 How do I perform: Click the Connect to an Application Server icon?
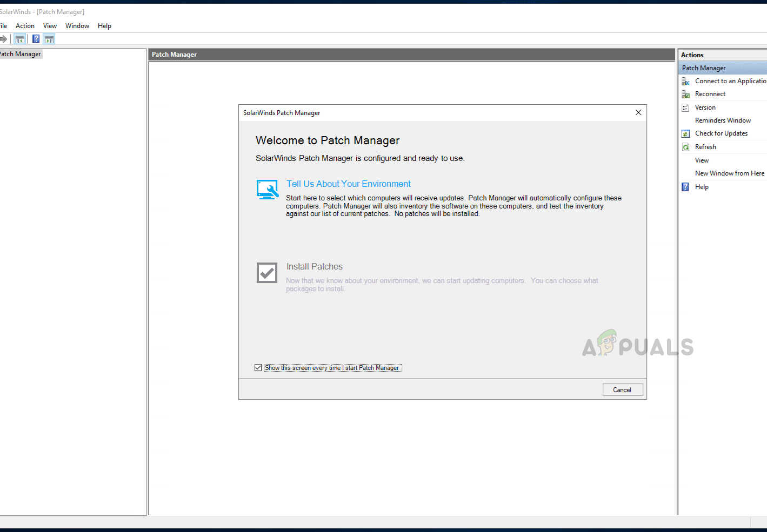click(685, 81)
